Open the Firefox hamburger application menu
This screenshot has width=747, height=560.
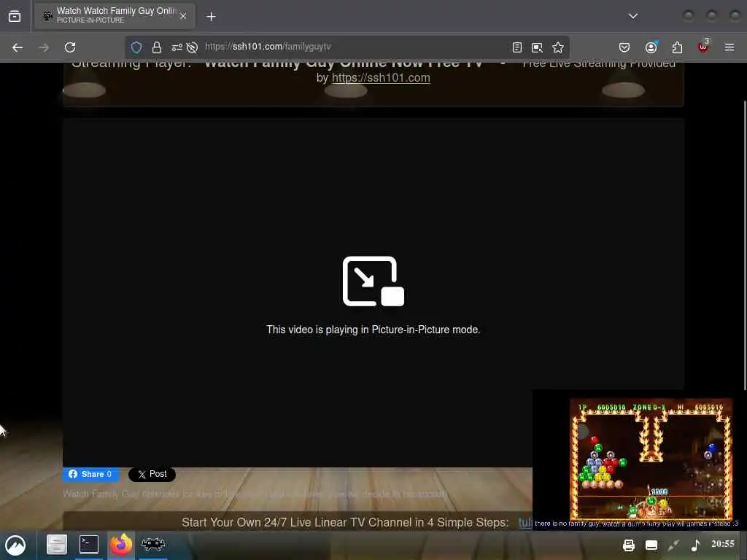(x=729, y=47)
